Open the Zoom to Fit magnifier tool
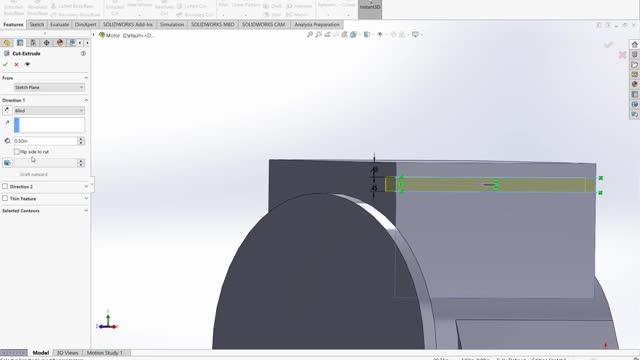 coord(310,35)
